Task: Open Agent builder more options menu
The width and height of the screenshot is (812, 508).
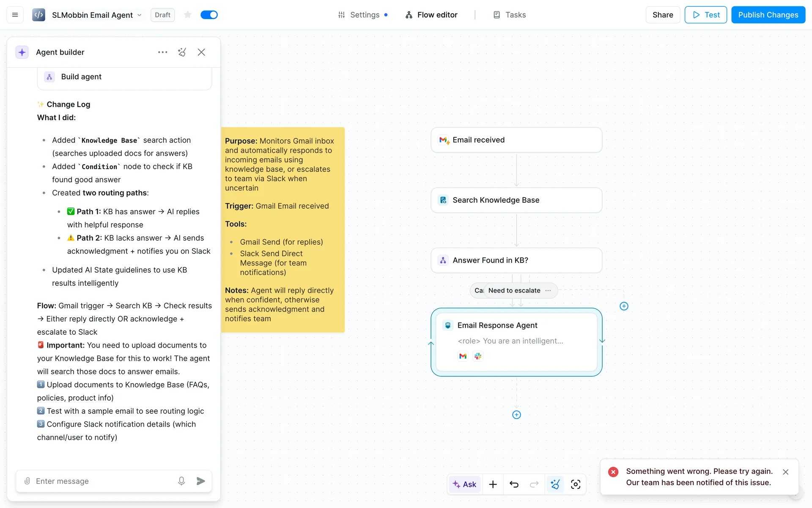Action: point(163,52)
